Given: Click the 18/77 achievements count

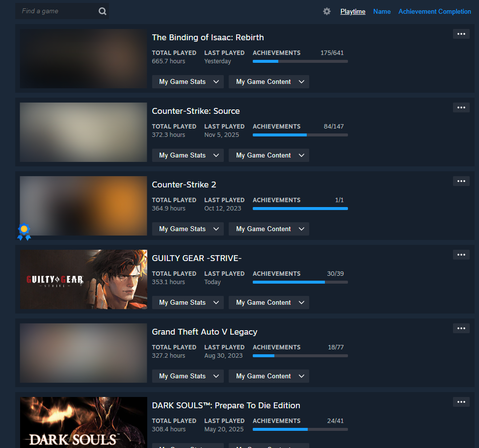Looking at the screenshot, I should (x=336, y=347).
